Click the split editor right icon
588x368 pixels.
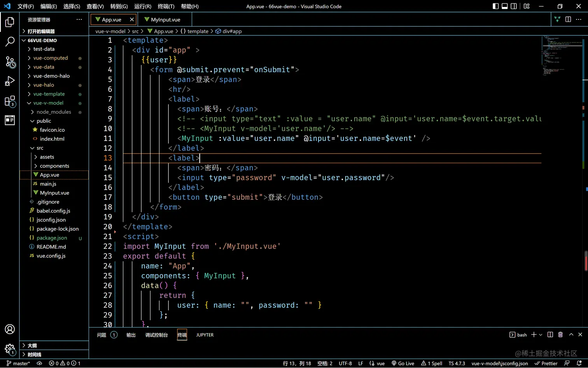coord(568,19)
